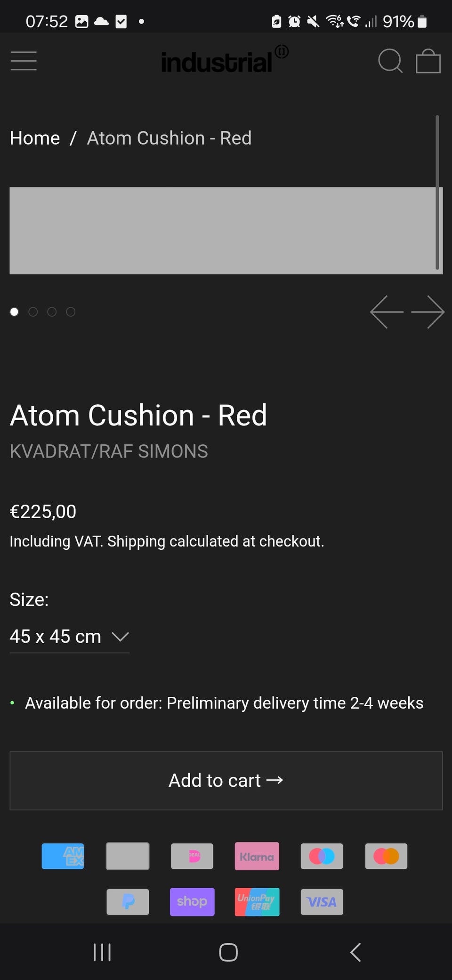Open the 45 x 45 cm size dropdown
The image size is (452, 980).
coord(69,637)
